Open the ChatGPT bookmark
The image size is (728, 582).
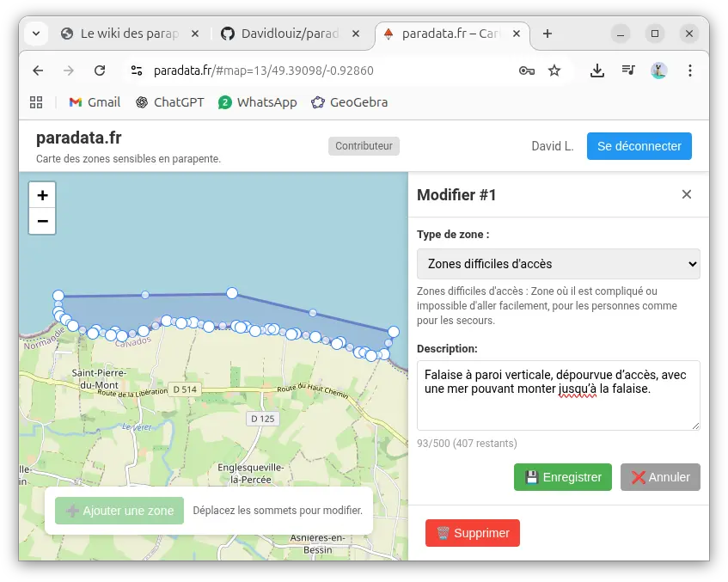pos(170,102)
